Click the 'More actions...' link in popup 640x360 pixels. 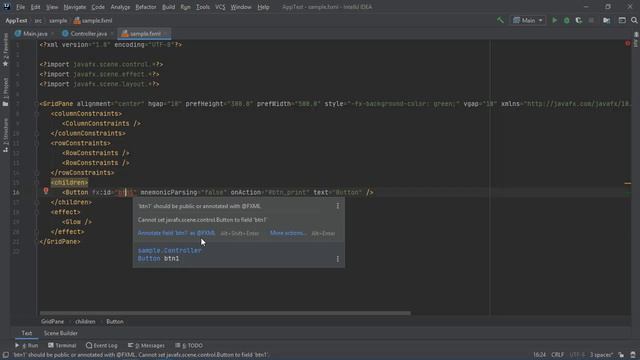[288, 233]
